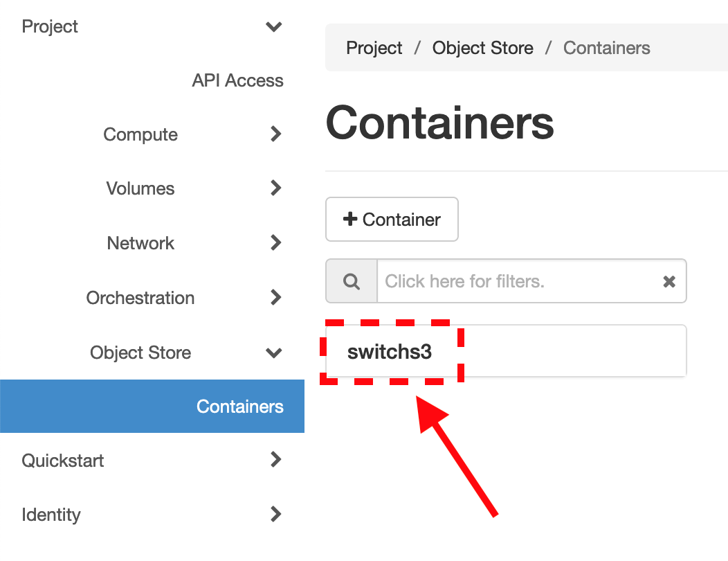
Task: Expand the Orchestration section arrow
Action: tap(276, 297)
